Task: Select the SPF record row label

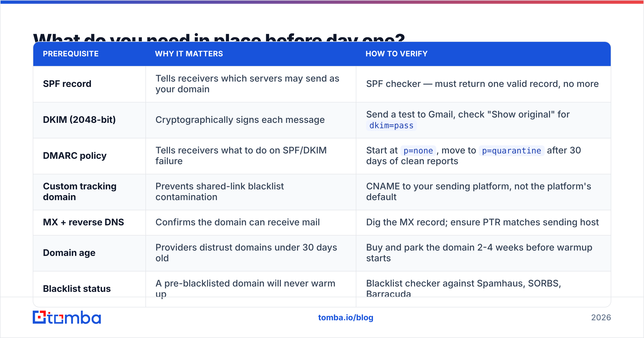Action: [x=67, y=84]
